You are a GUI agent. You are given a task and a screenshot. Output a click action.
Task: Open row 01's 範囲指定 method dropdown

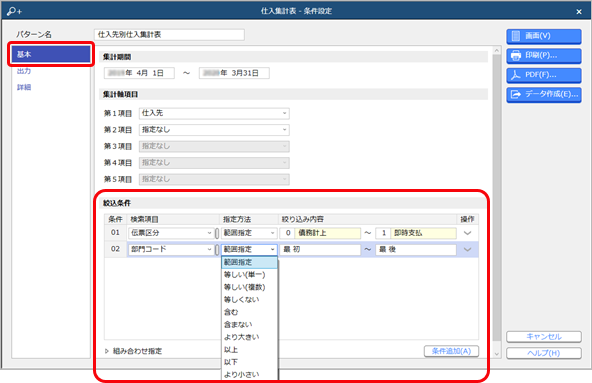(x=249, y=233)
